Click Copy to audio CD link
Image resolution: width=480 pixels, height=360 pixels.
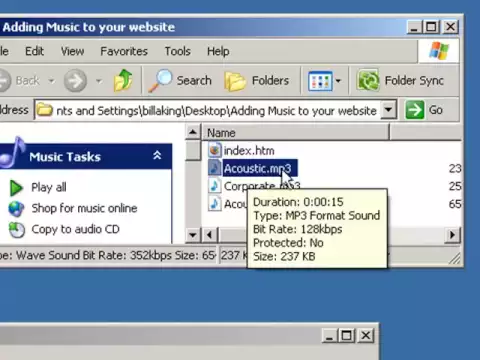tap(75, 229)
